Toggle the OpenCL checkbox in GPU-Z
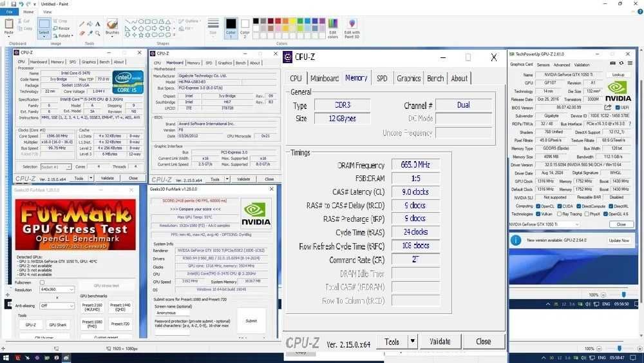The image size is (644, 363). 538,206
